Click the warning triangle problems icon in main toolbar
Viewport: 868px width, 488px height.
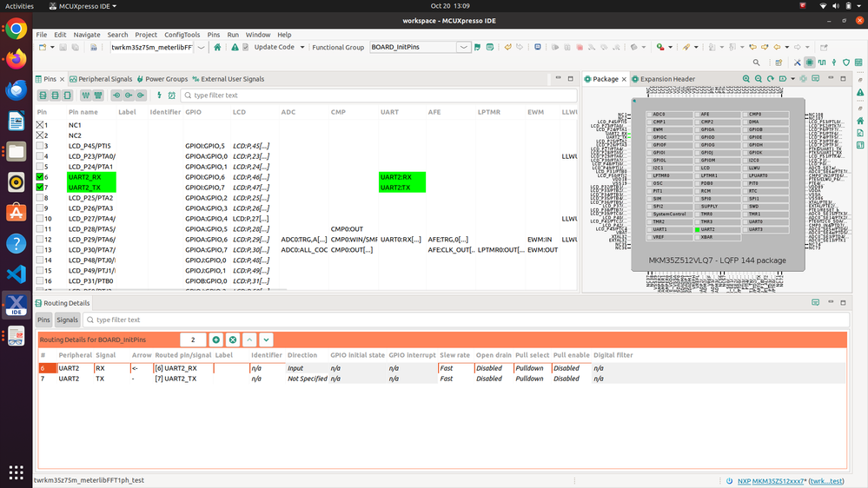click(235, 47)
